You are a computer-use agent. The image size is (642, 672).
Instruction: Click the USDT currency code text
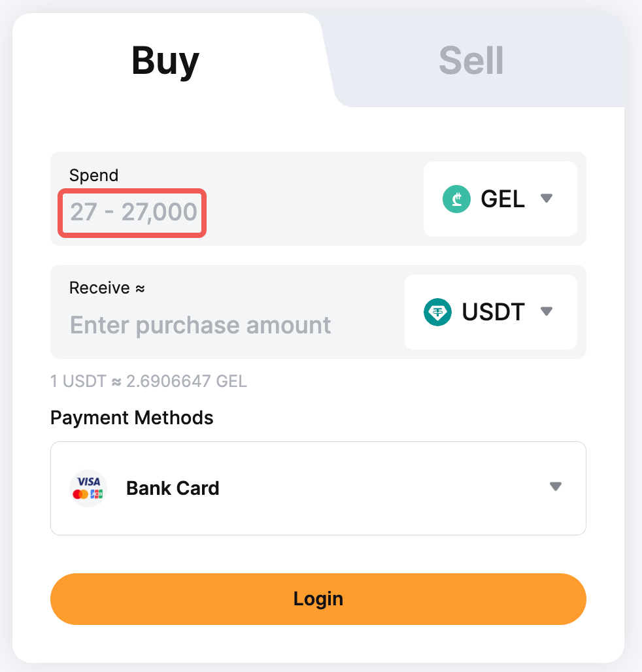pos(493,312)
